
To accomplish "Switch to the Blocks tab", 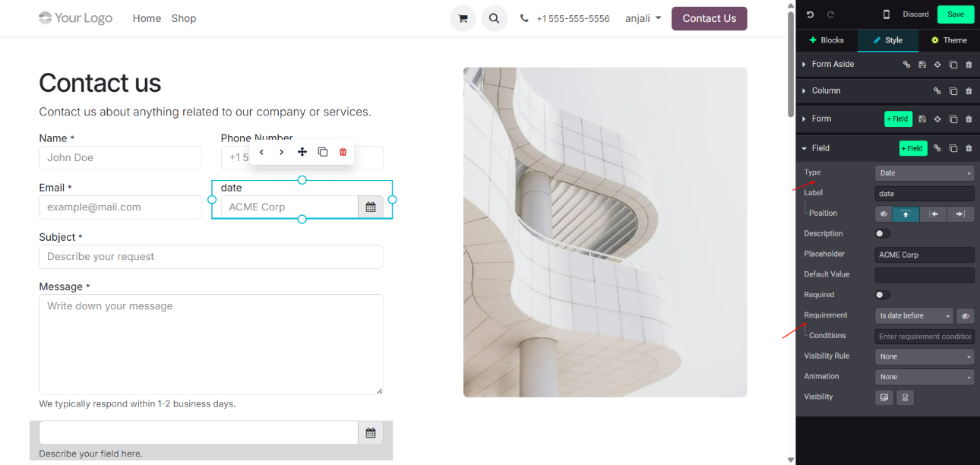I will (827, 40).
